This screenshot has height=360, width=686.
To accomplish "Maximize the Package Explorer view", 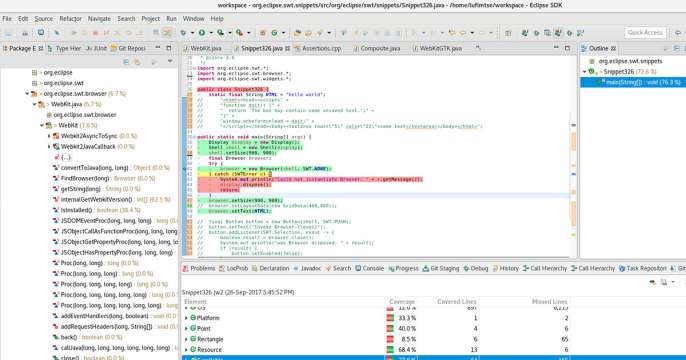I will [x=168, y=48].
